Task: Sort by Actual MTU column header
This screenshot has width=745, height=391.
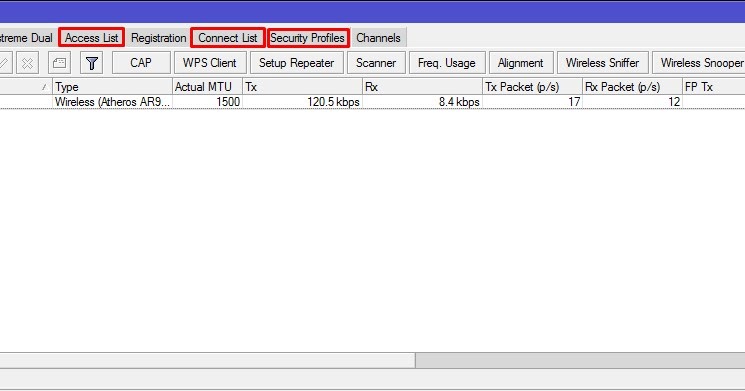Action: click(207, 86)
